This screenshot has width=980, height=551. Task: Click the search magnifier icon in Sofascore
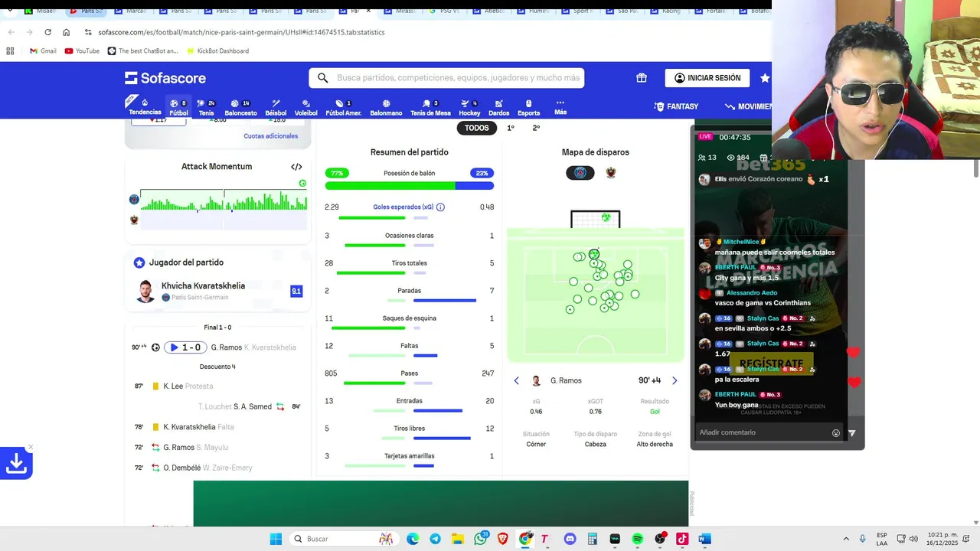tap(322, 78)
